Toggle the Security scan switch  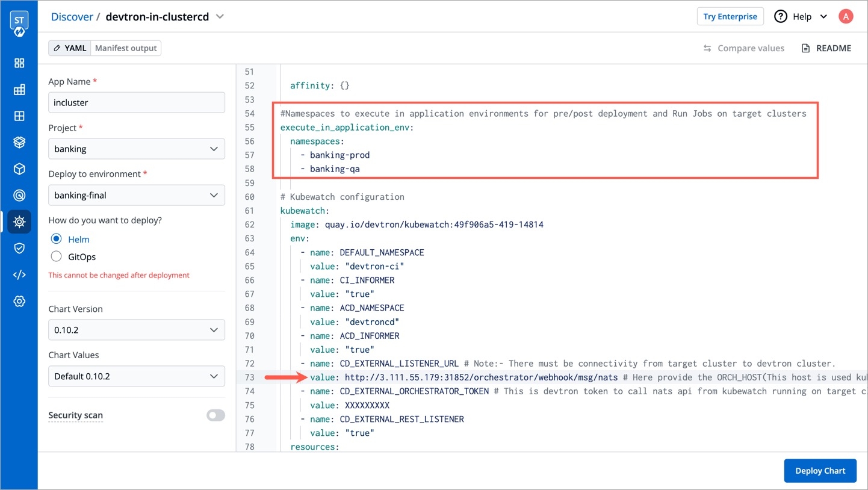pos(215,415)
